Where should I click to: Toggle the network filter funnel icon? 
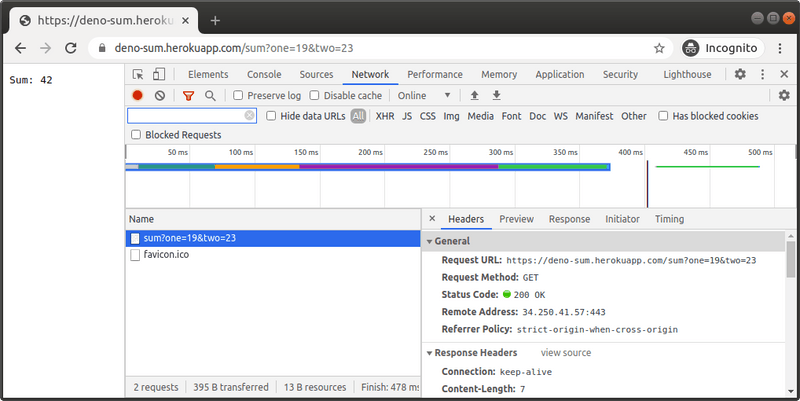(x=188, y=95)
